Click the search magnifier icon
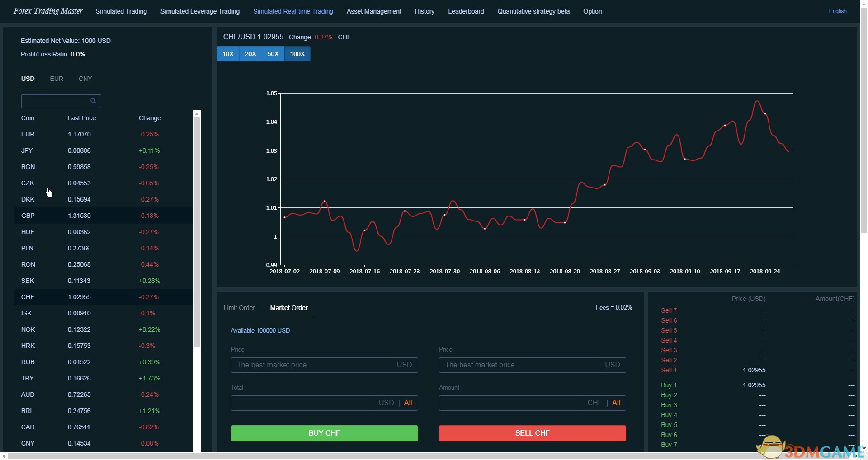The height and width of the screenshot is (460, 868). [93, 101]
